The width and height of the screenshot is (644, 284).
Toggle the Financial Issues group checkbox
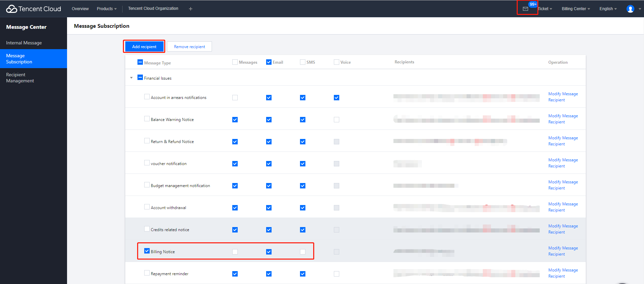140,78
